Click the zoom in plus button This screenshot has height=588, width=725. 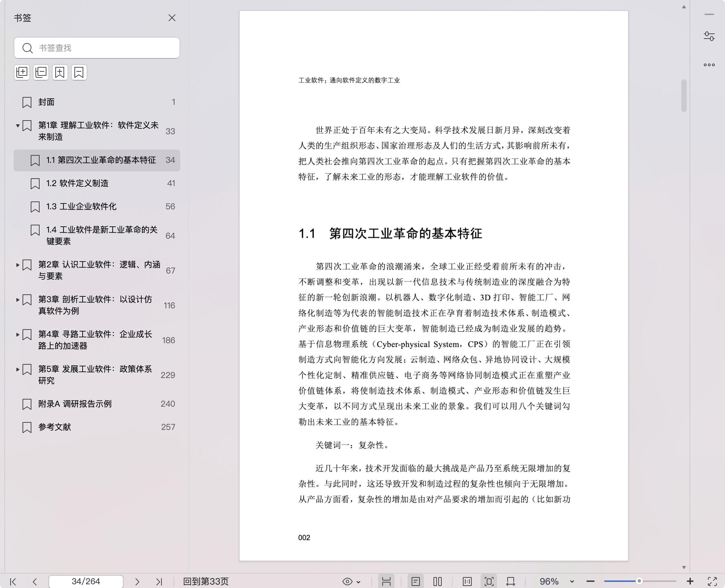pyautogui.click(x=690, y=581)
